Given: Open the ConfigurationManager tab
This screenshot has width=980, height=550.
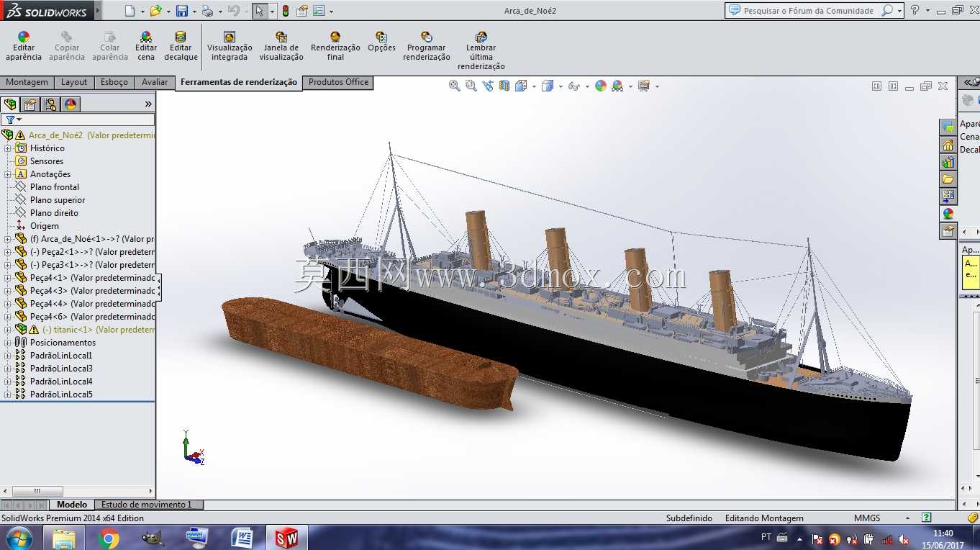Looking at the screenshot, I should pos(50,104).
